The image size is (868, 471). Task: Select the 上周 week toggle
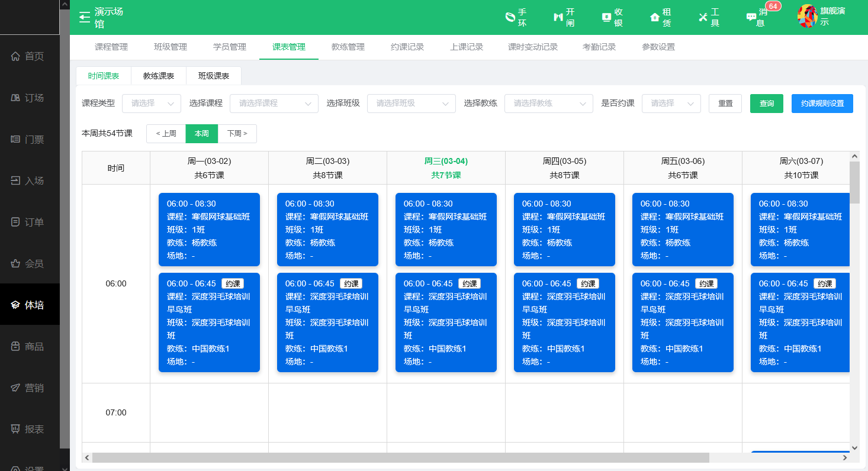pyautogui.click(x=166, y=134)
